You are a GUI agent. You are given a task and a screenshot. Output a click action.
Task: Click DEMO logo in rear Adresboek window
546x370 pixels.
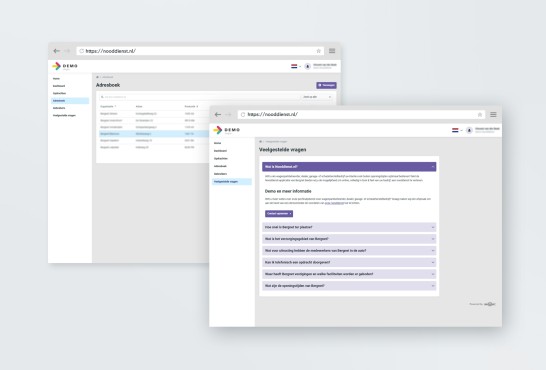coord(65,66)
